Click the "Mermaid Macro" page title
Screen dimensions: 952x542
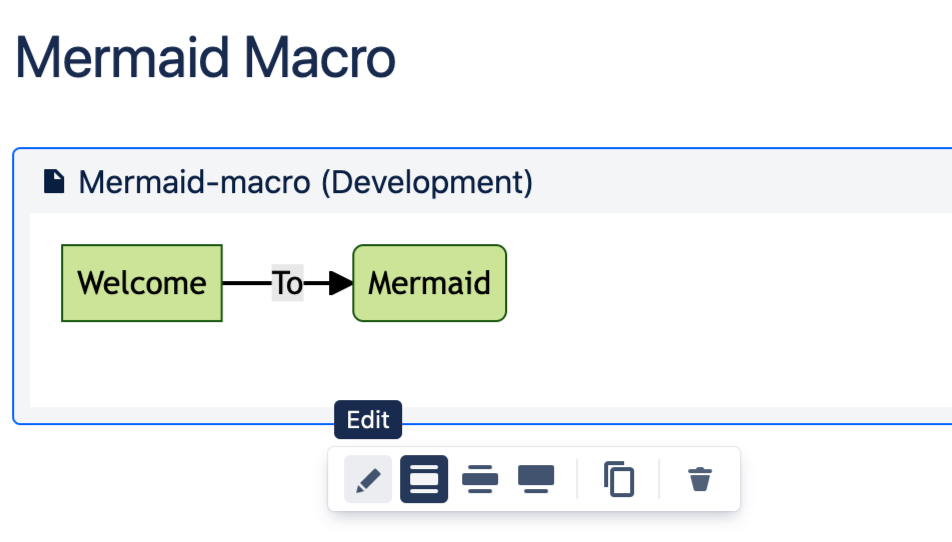coord(205,58)
